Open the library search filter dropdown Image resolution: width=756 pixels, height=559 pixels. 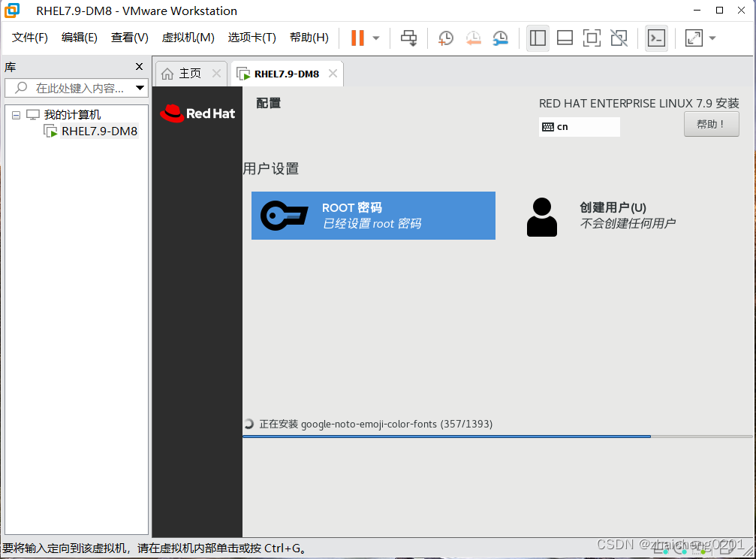140,88
